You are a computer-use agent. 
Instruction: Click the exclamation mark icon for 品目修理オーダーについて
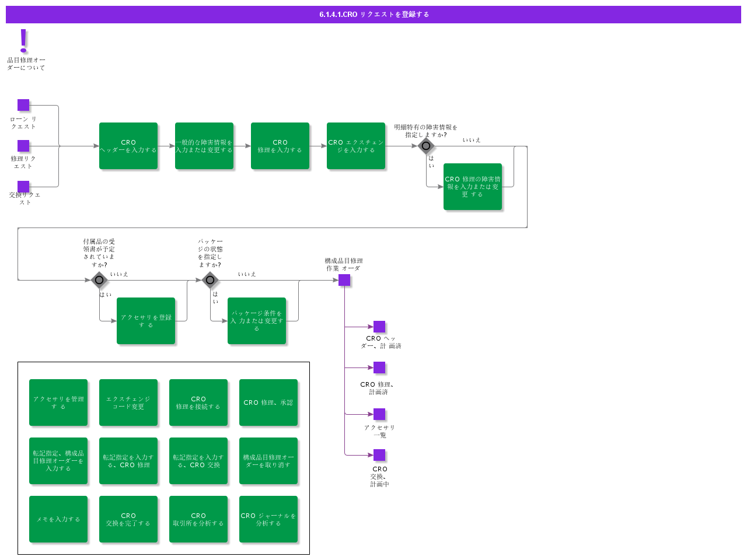coord(23,41)
